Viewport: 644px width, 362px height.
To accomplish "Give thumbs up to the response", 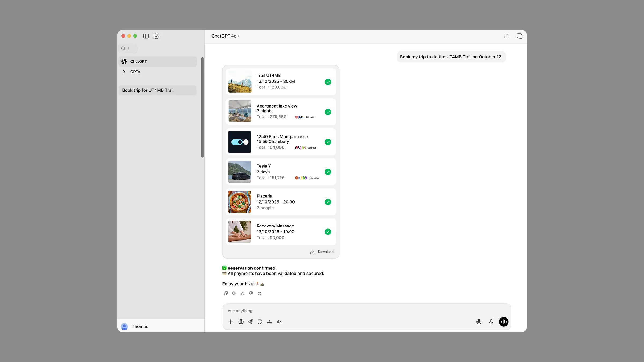I will point(243,293).
